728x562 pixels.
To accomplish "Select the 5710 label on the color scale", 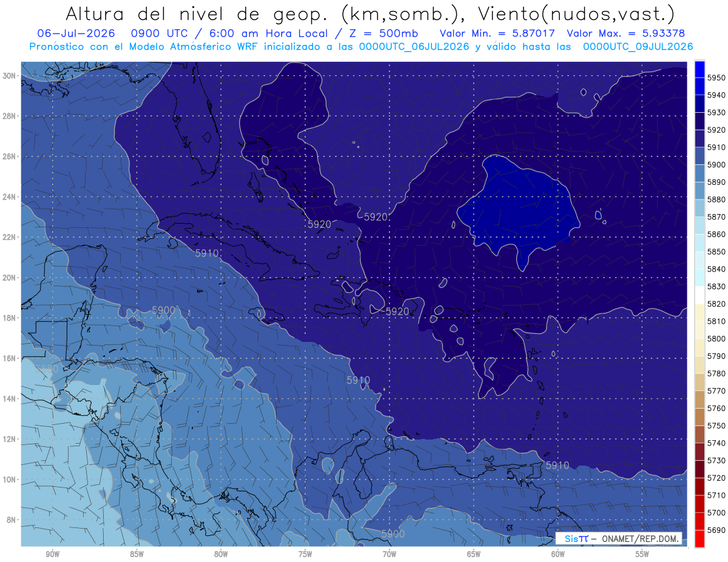I will click(x=716, y=495).
